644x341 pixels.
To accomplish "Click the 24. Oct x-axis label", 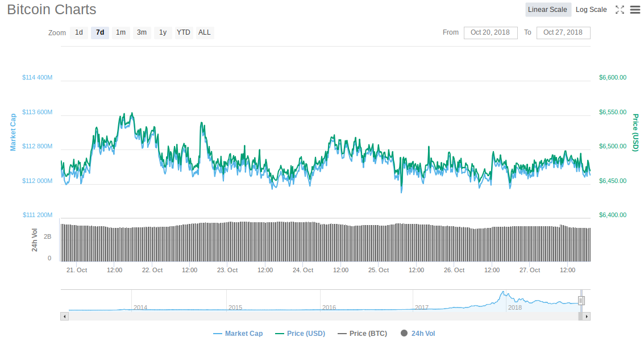I will click(303, 270).
